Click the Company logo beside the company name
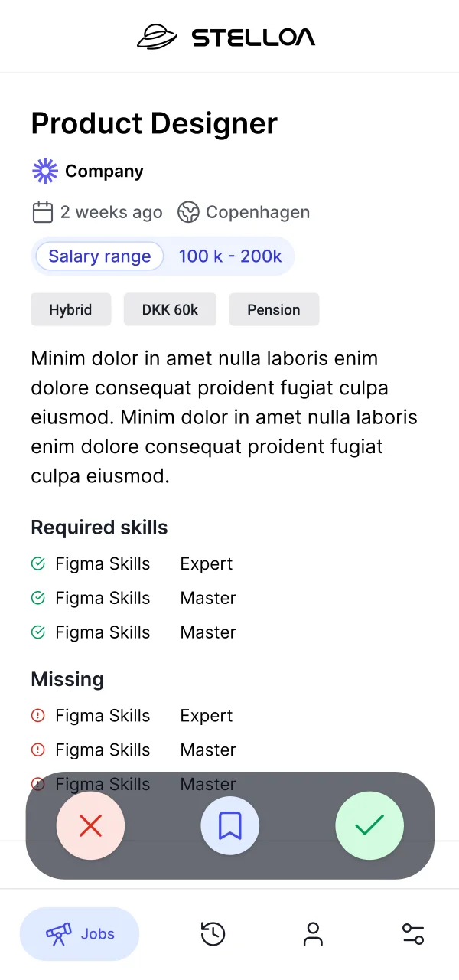 (45, 171)
